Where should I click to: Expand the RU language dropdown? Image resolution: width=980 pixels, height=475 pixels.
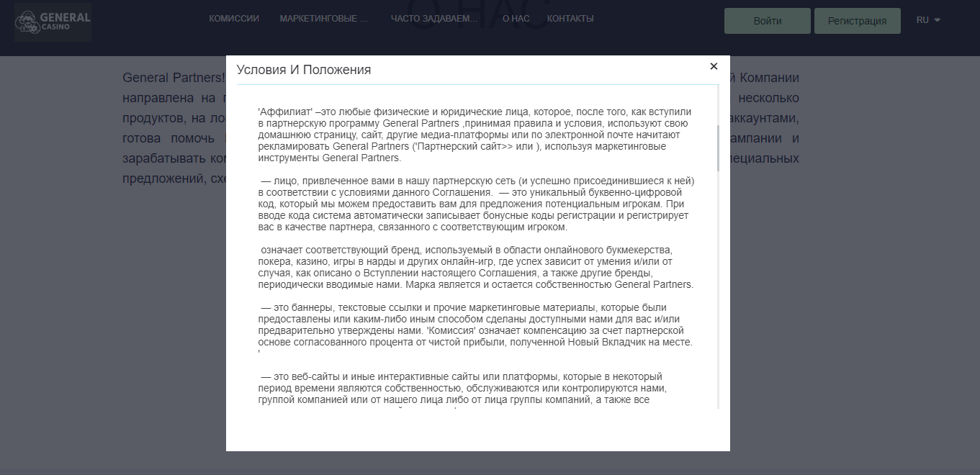coord(928,20)
